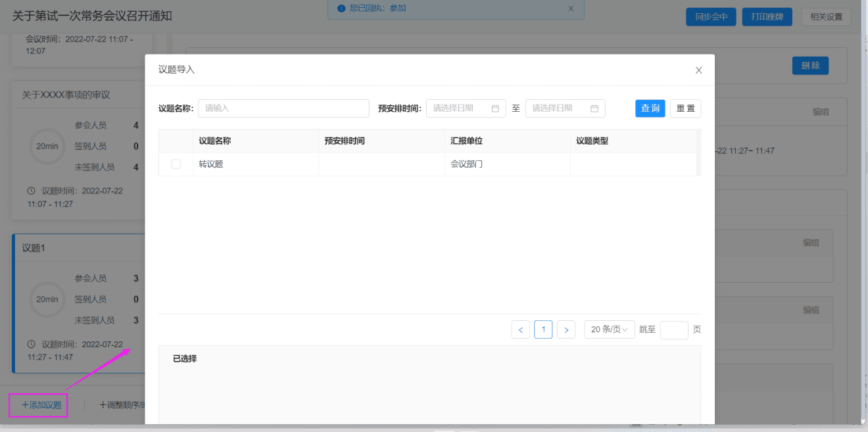The height and width of the screenshot is (432, 868).
Task: Click the info icon in notification banner
Action: [341, 9]
